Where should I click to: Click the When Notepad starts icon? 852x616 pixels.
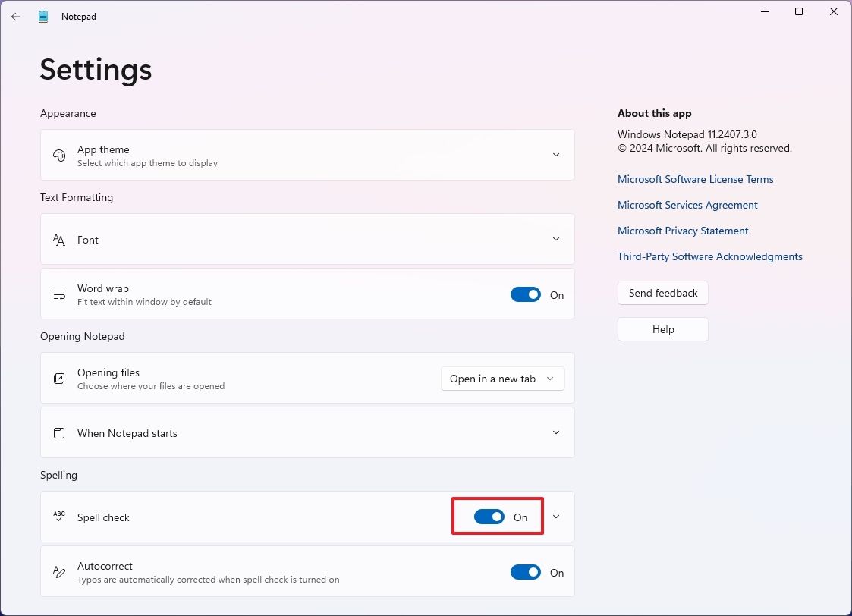click(x=58, y=432)
